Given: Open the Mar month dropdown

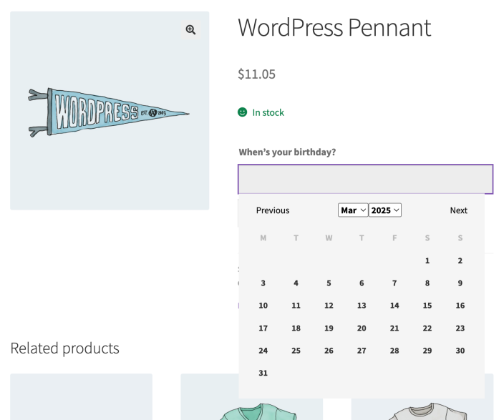Looking at the screenshot, I should click(353, 210).
